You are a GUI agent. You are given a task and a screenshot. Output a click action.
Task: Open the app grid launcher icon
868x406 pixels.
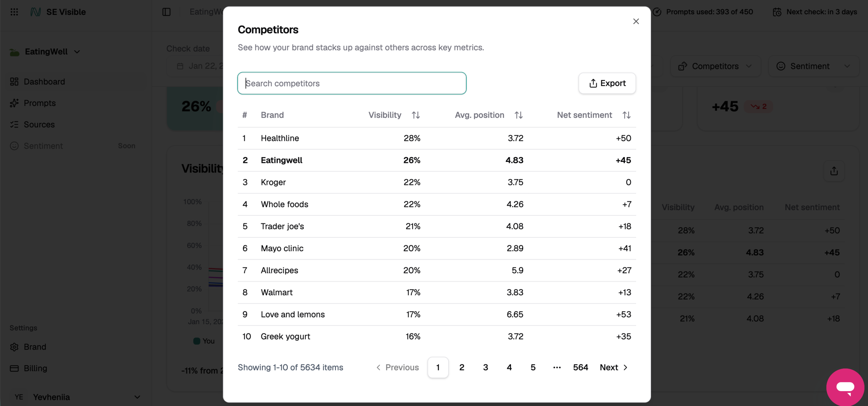pos(14,12)
